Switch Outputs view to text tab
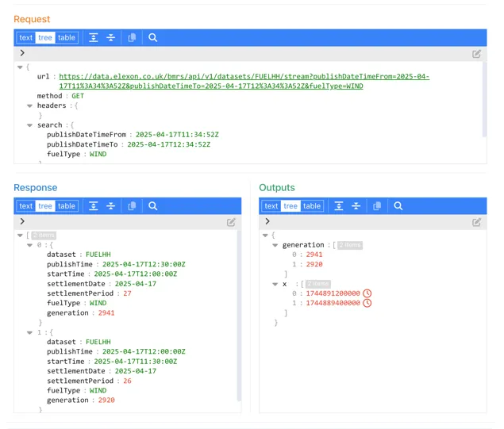 [x=271, y=206]
